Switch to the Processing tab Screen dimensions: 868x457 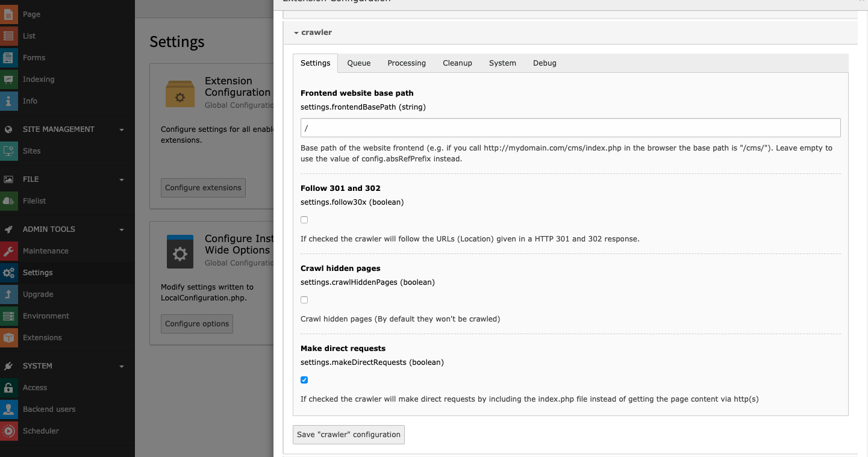point(407,63)
